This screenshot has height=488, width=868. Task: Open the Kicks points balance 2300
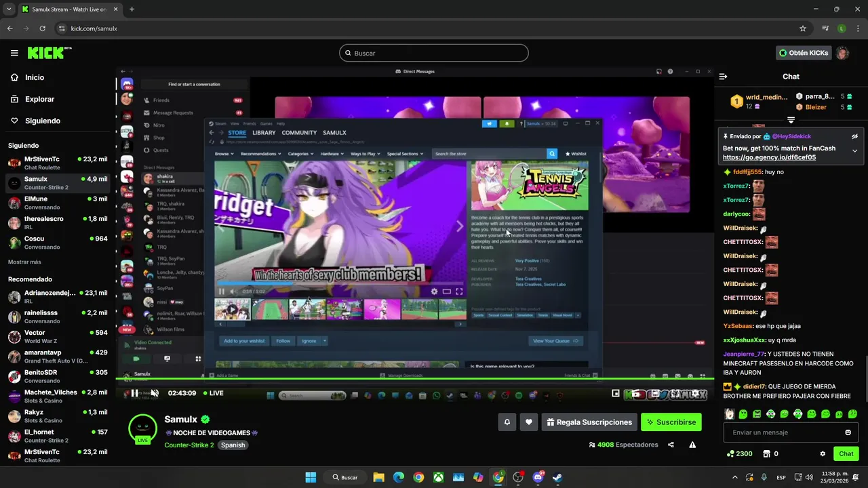coord(739,453)
